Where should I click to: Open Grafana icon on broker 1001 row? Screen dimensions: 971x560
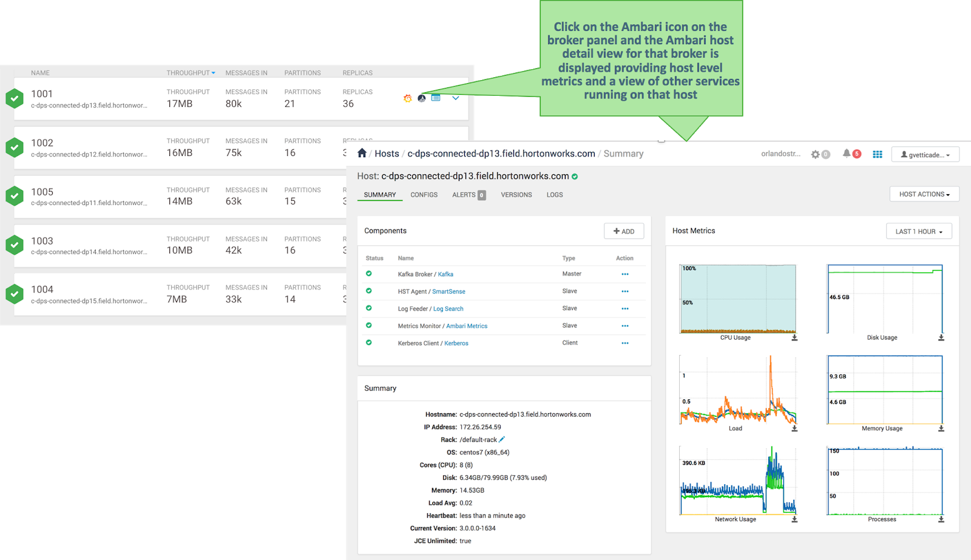[x=408, y=98]
